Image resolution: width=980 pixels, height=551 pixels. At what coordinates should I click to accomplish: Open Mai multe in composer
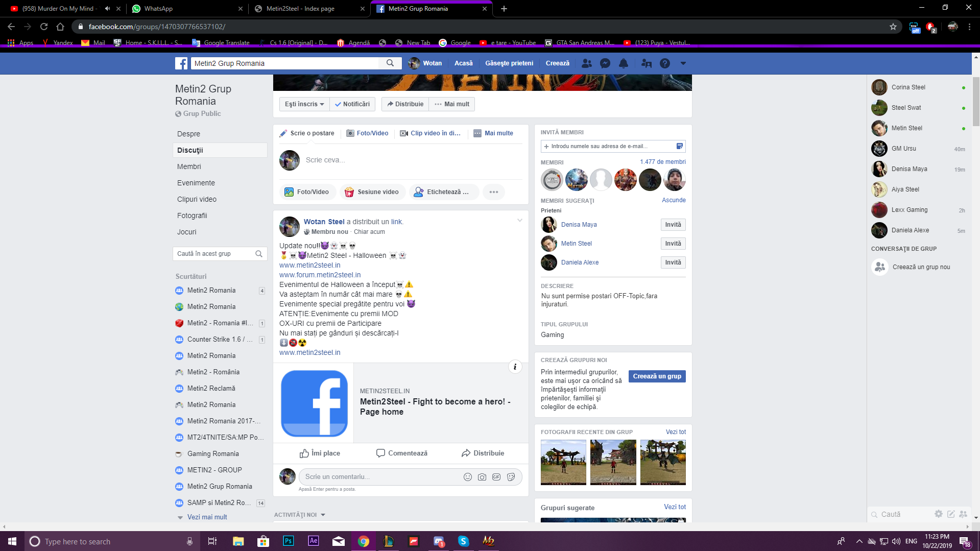pos(493,133)
